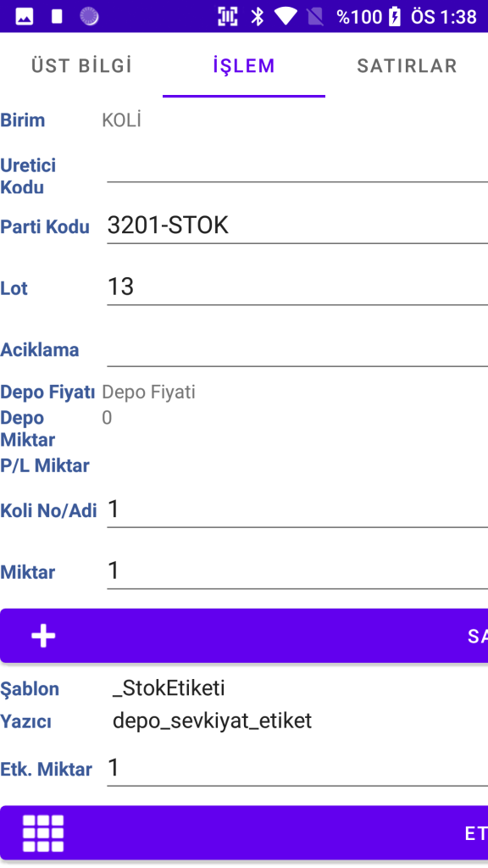Select the İŞLEM tab
This screenshot has width=488, height=868.
[x=244, y=65]
